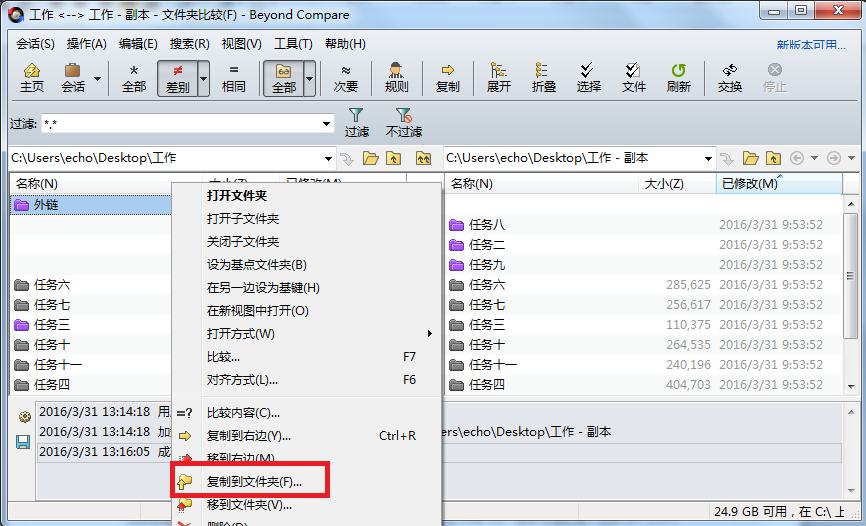Image resolution: width=866 pixels, height=526 pixels.
Task: Open the right forward history dropdown arrow
Action: (x=851, y=159)
